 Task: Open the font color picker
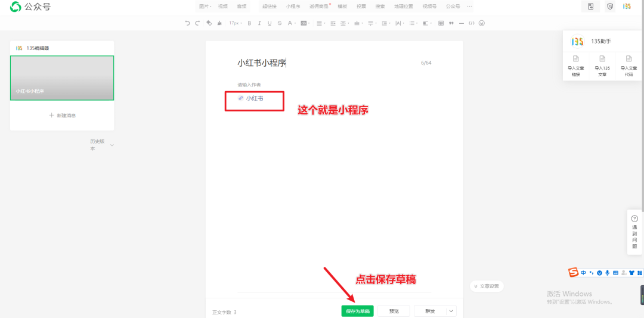tap(292, 23)
